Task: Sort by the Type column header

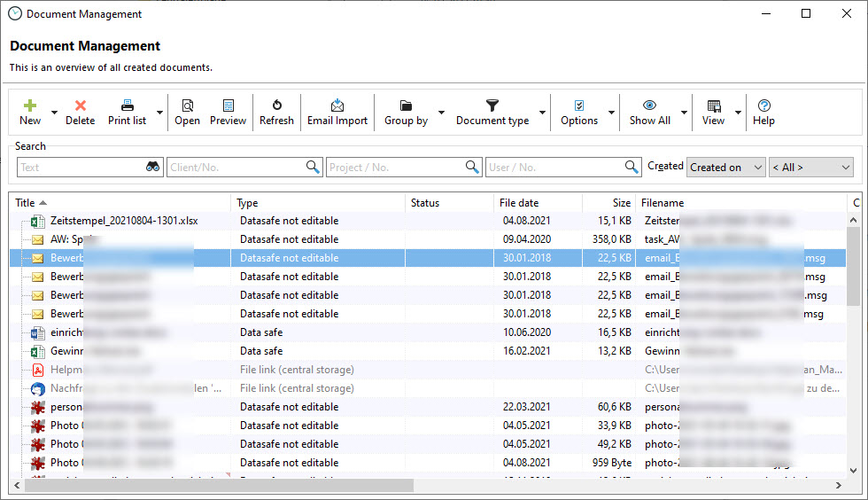Action: click(318, 203)
